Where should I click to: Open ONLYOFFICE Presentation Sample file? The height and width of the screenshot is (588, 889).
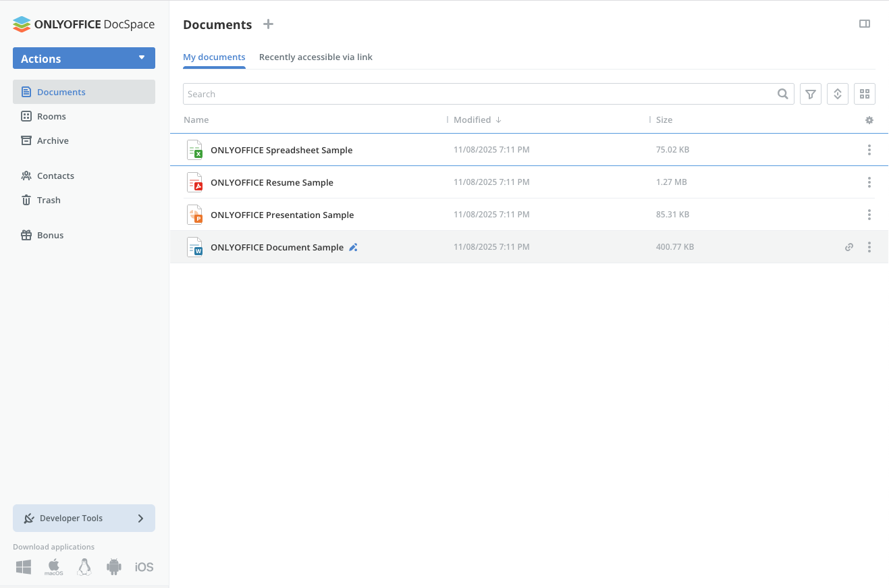[282, 215]
